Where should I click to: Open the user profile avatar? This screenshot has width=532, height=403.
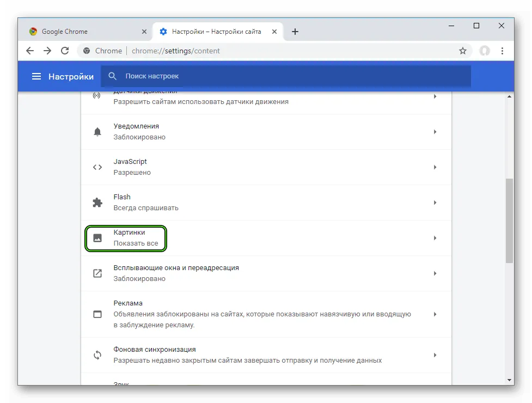click(485, 51)
